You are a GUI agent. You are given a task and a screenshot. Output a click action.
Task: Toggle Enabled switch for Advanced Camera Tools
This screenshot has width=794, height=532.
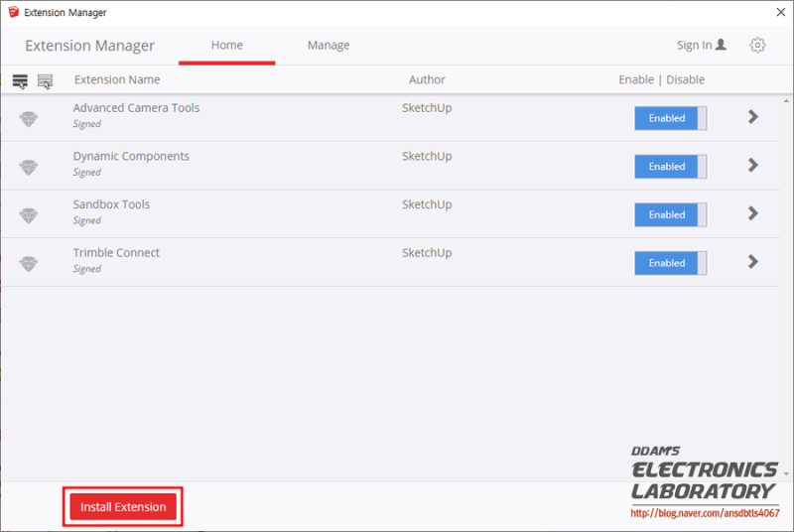(671, 118)
